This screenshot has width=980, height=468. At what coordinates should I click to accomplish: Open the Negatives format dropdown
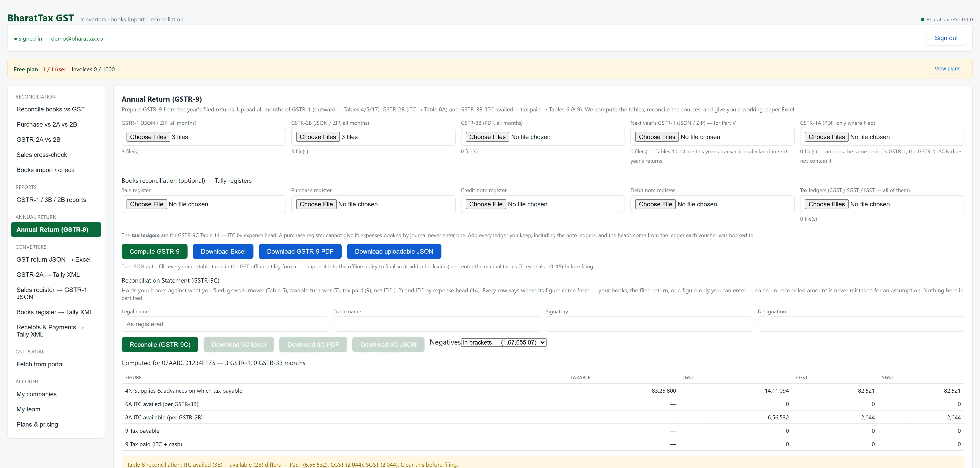point(503,342)
